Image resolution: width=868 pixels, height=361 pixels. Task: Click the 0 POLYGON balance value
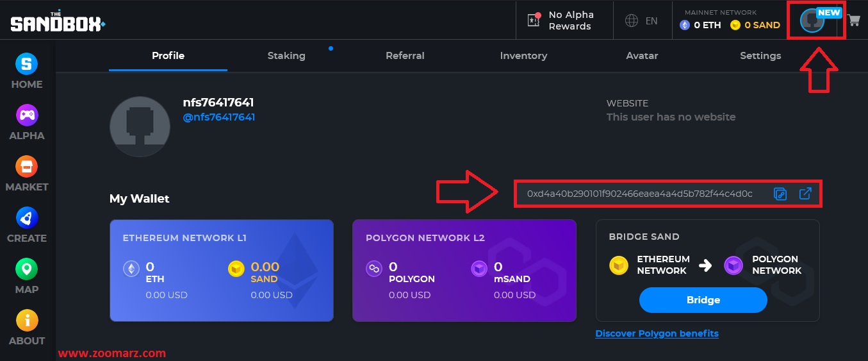(x=393, y=267)
